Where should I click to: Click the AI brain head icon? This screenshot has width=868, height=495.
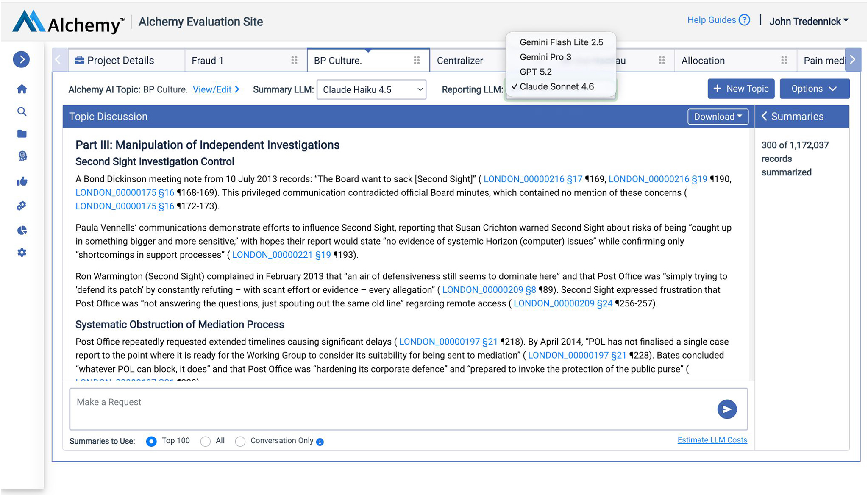click(22, 156)
